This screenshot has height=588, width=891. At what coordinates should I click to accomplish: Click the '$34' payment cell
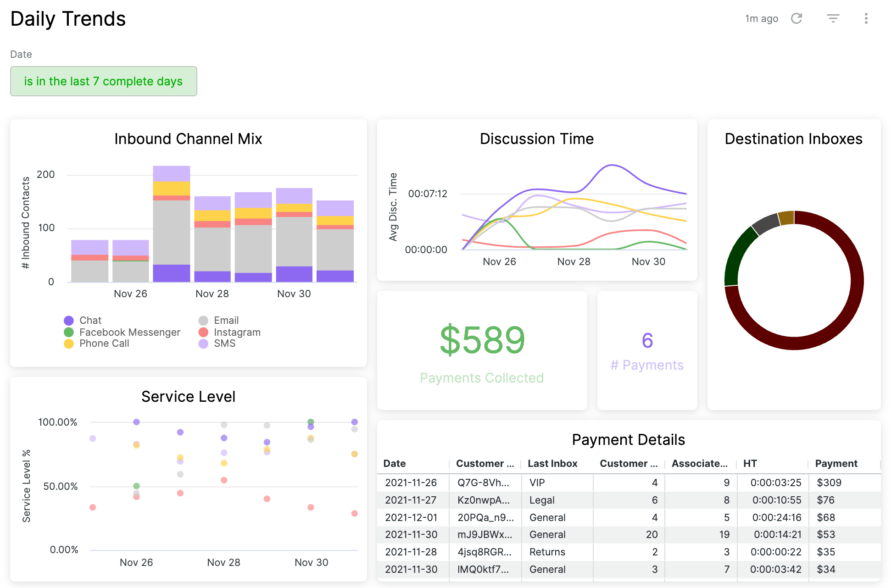(x=826, y=569)
